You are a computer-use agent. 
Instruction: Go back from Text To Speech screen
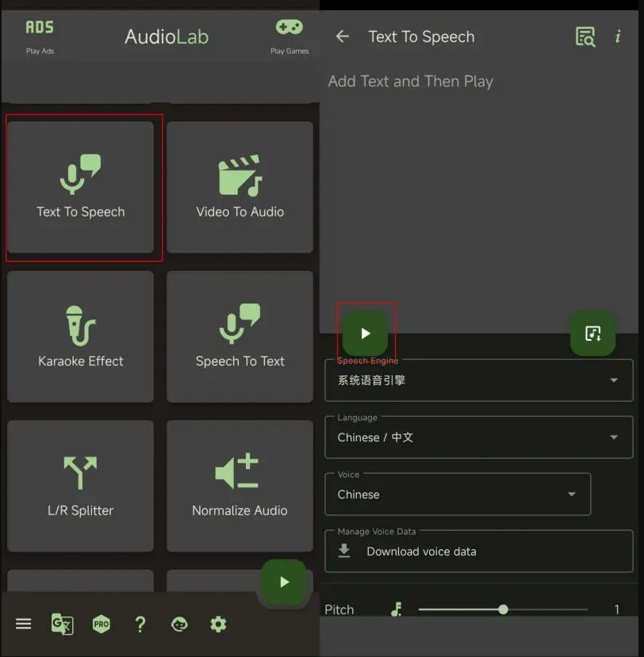pyautogui.click(x=343, y=36)
